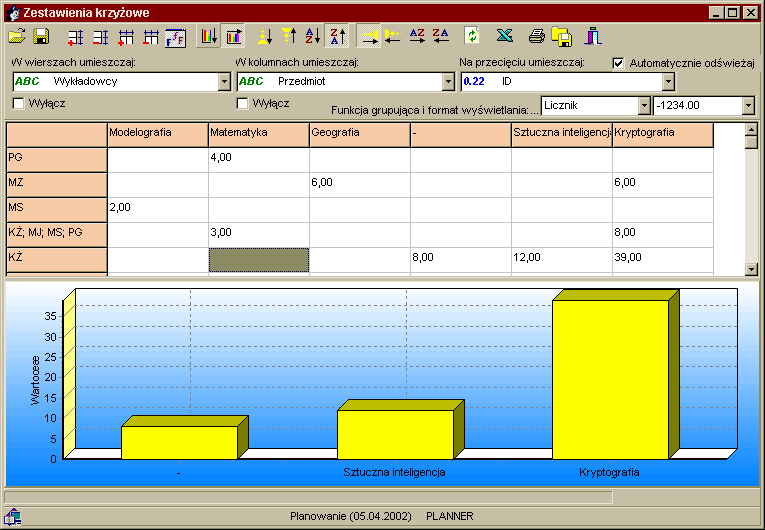765x530 pixels.
Task: Click highlighted KŻ Matematyka cell
Action: pyautogui.click(x=259, y=260)
